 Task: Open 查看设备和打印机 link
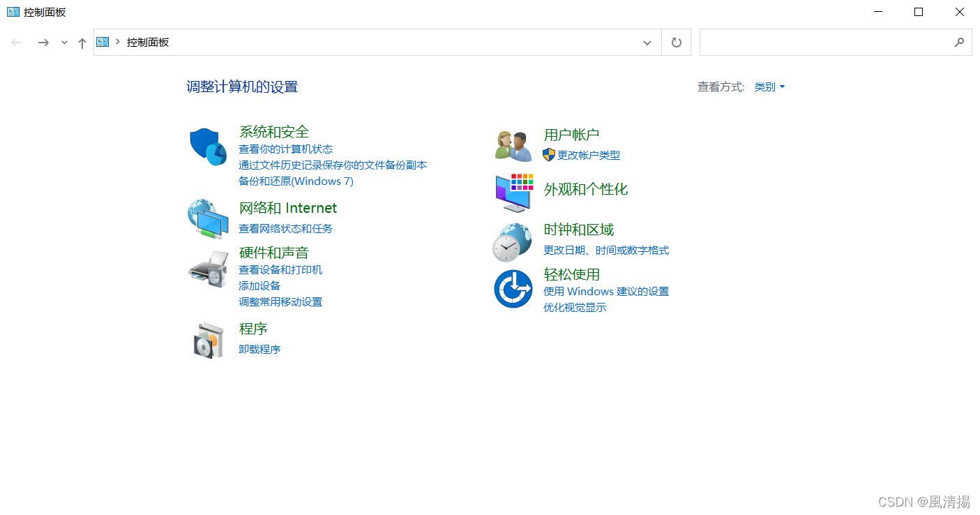[280, 270]
